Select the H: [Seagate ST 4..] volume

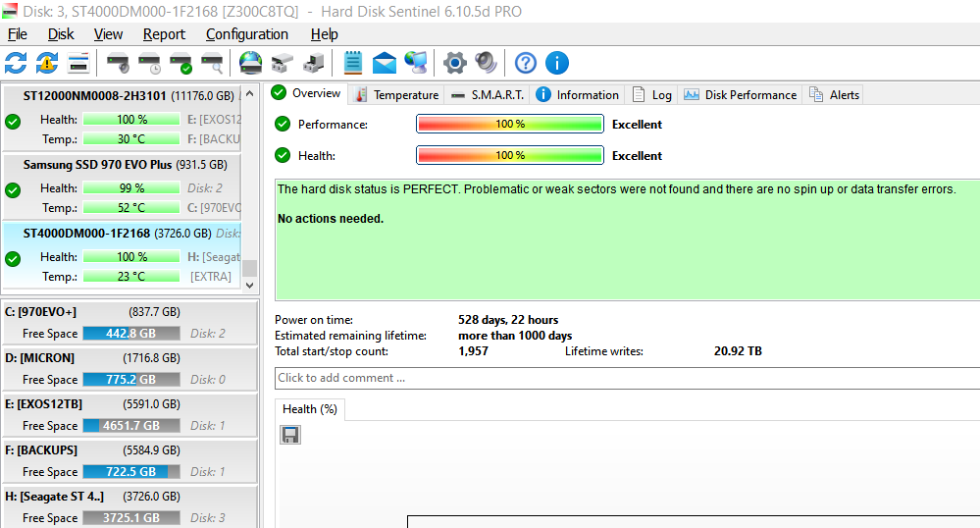click(x=130, y=506)
